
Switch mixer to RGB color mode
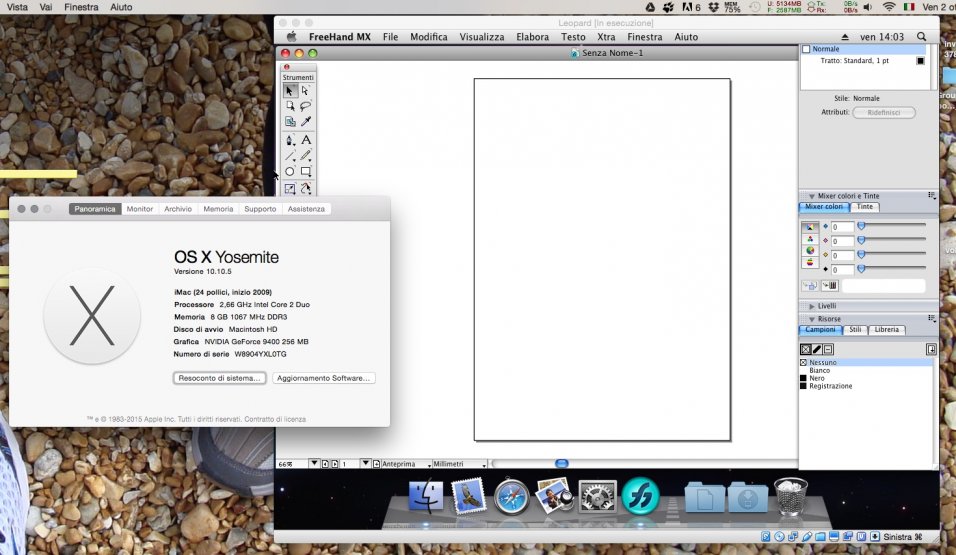(810, 238)
